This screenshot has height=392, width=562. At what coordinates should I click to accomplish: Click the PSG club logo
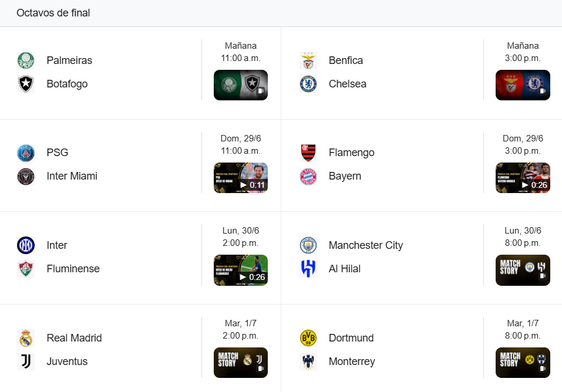26,153
